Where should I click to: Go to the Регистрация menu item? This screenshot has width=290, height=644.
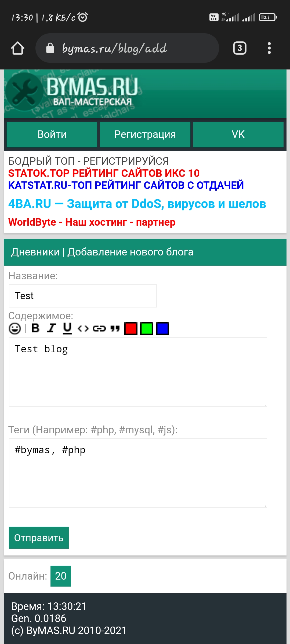point(145,134)
